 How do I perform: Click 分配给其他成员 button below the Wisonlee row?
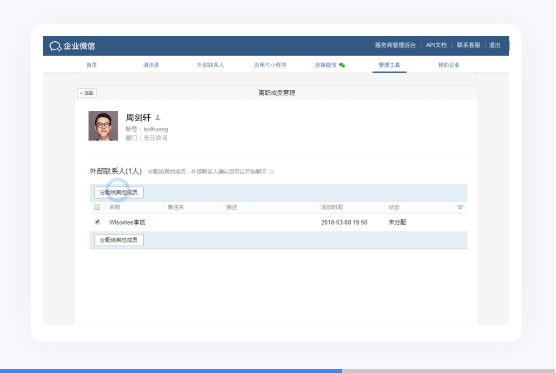click(119, 240)
